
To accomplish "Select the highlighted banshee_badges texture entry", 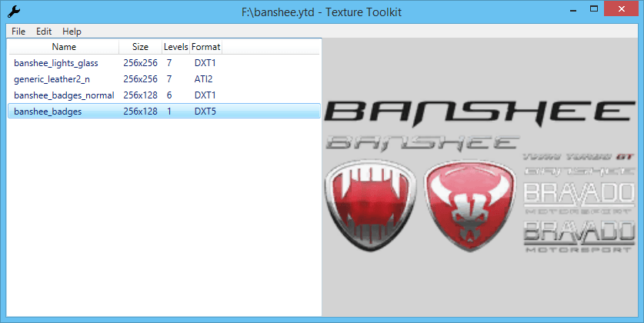I will pos(48,112).
